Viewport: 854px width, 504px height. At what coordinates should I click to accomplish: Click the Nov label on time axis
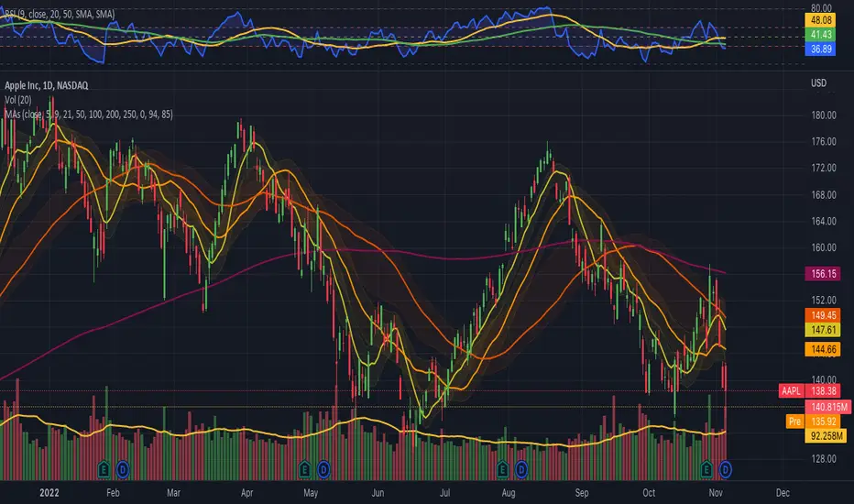716,493
